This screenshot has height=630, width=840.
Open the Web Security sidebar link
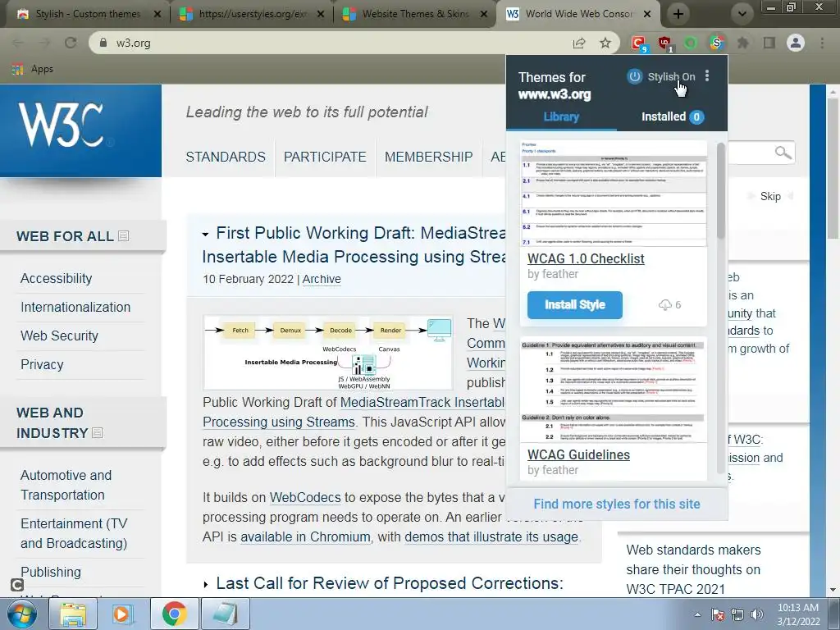tap(59, 336)
